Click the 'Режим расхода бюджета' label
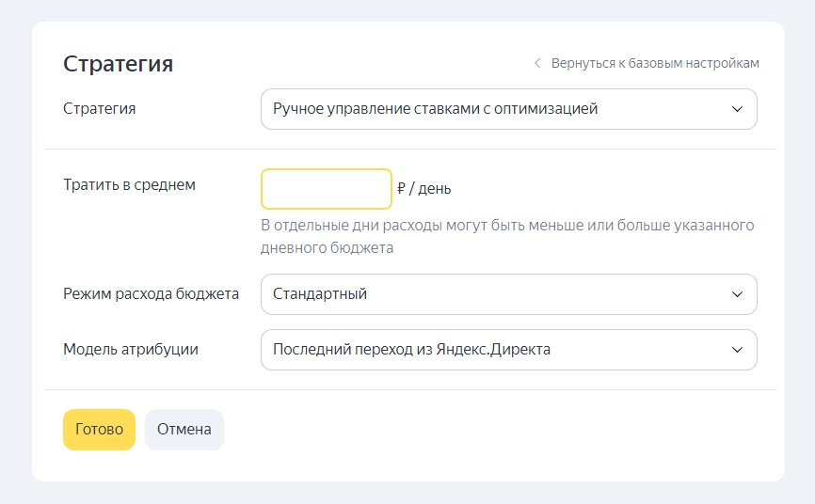The image size is (815, 504). coord(151,294)
